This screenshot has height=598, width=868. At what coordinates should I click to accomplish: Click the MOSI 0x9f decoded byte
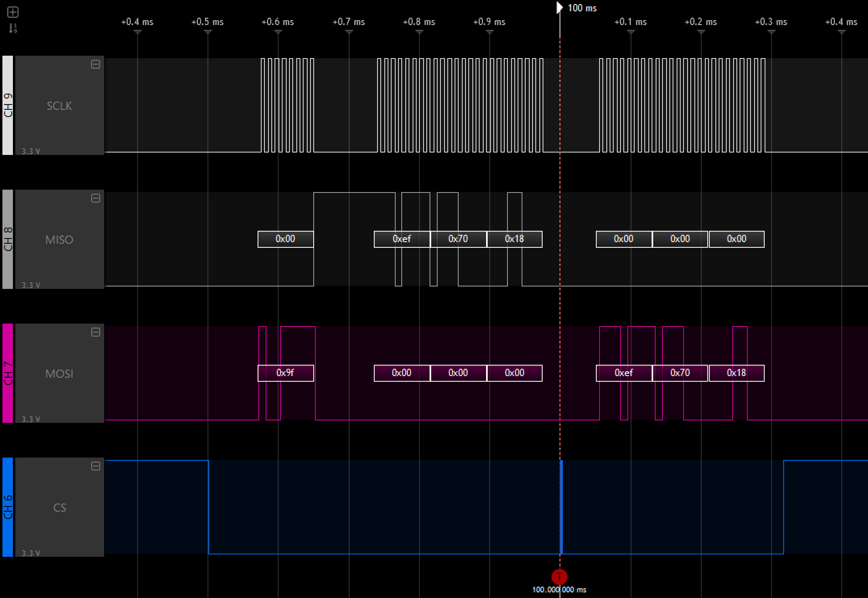(x=286, y=373)
